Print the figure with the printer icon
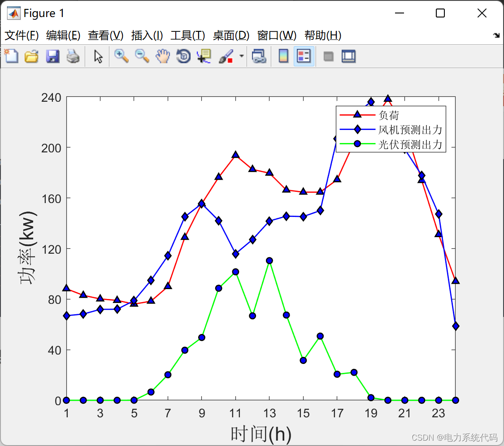The height and width of the screenshot is (446, 504). pos(73,56)
